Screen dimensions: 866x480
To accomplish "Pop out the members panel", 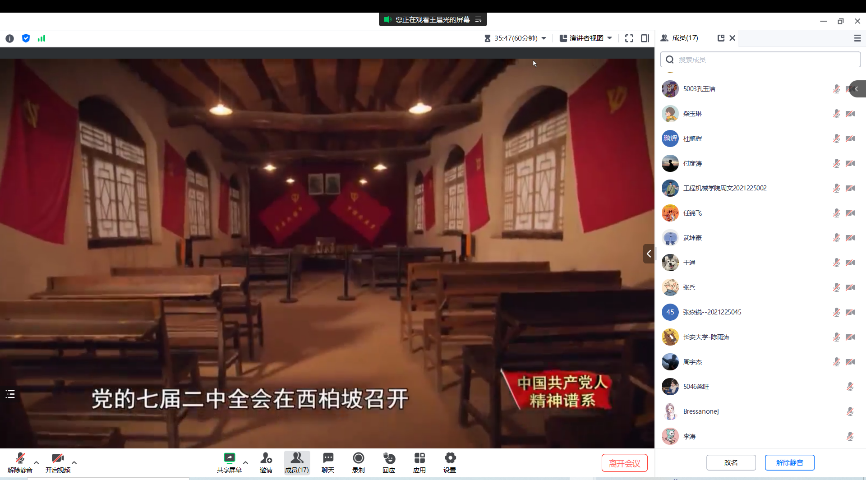I will pyautogui.click(x=720, y=38).
